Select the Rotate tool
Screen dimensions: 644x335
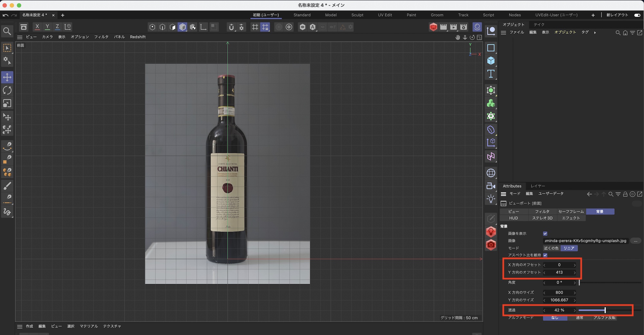[7, 91]
